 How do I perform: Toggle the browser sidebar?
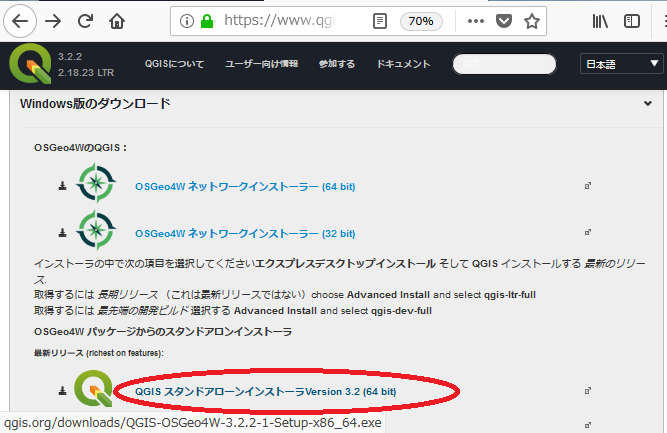(632, 21)
